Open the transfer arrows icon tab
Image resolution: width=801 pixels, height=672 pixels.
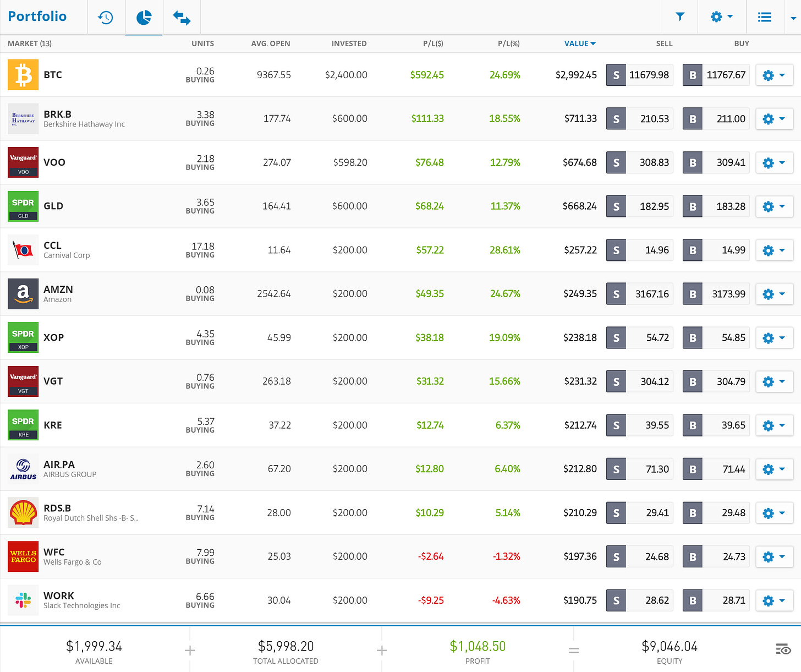pos(182,17)
